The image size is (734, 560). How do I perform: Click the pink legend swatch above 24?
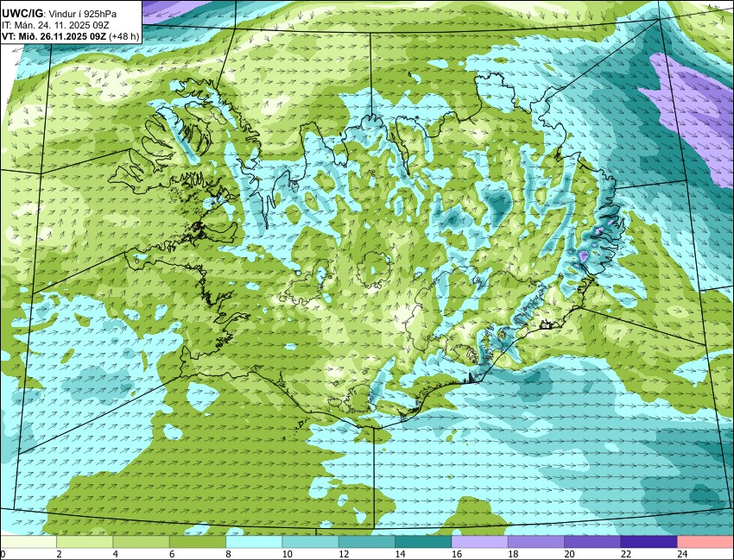[706, 542]
